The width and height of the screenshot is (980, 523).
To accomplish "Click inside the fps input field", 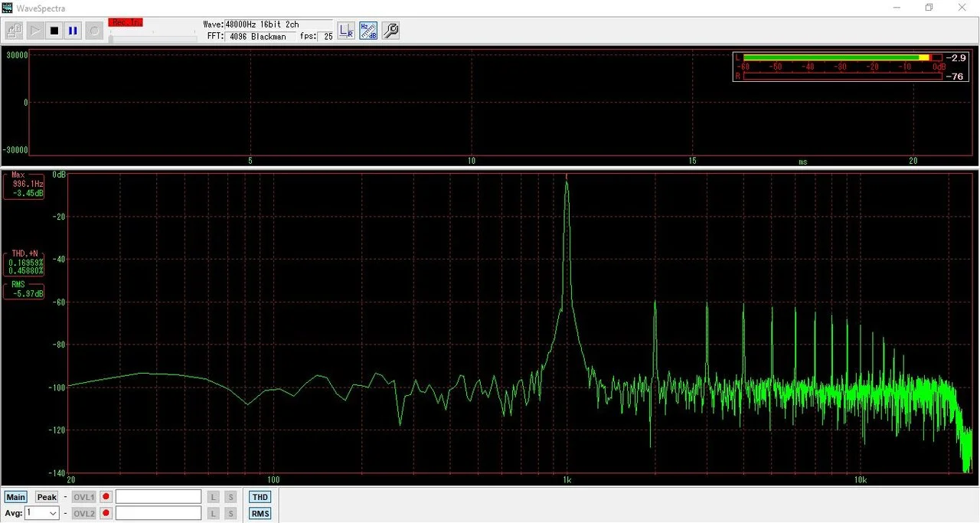I will click(326, 36).
